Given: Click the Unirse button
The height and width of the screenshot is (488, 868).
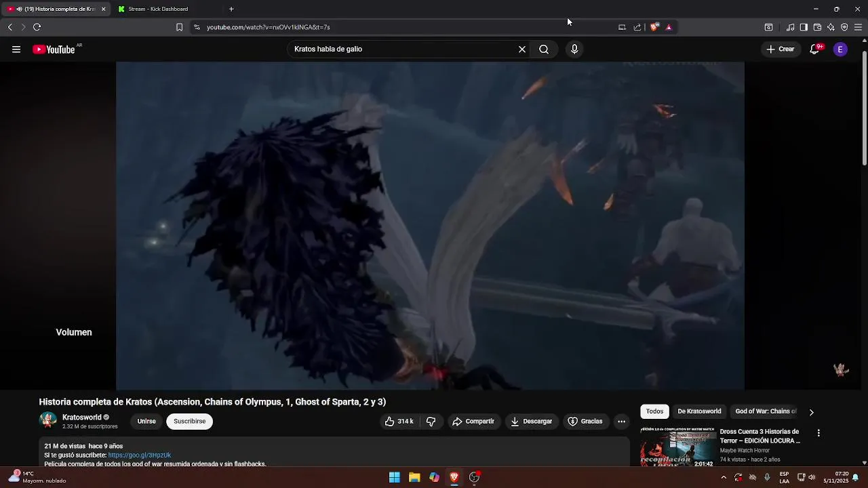Looking at the screenshot, I should (146, 422).
